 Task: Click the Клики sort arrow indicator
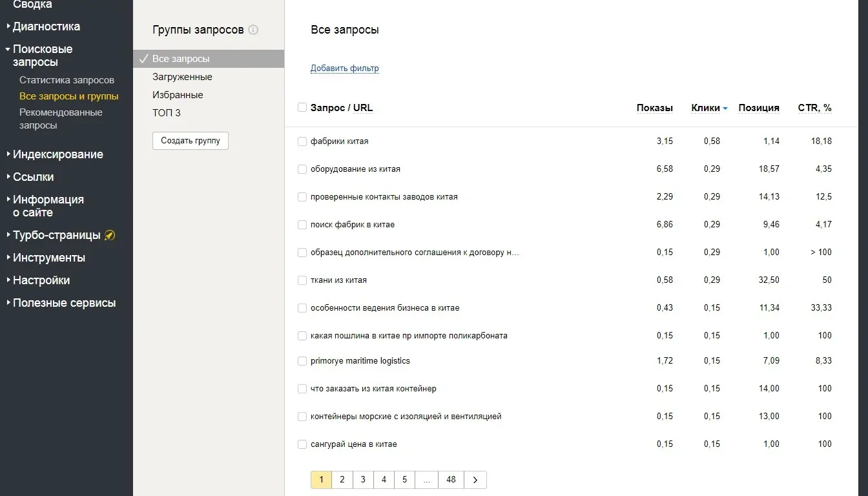coord(725,108)
